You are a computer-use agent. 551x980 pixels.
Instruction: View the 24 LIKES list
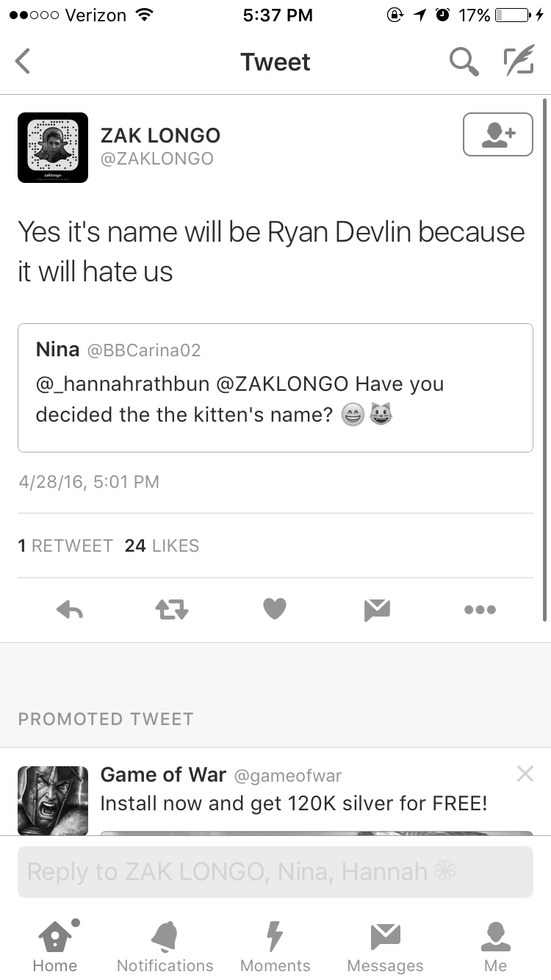coord(162,546)
